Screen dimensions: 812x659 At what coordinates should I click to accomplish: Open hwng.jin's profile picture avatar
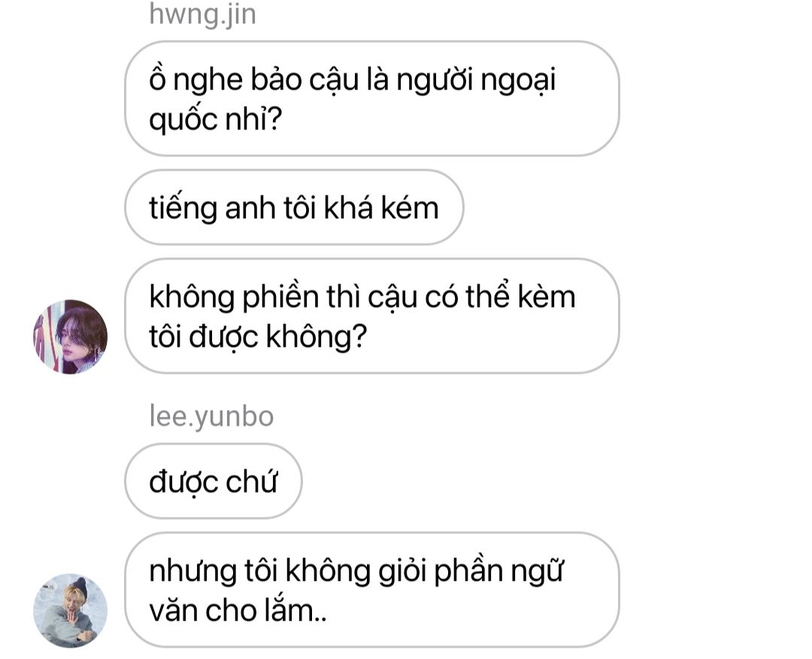tap(71, 337)
